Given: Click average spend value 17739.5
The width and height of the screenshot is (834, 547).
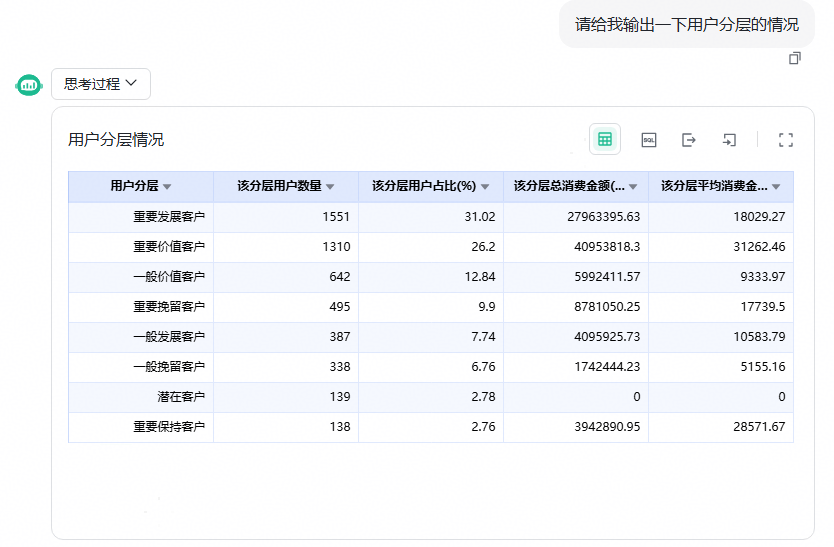Looking at the screenshot, I should point(763,307).
